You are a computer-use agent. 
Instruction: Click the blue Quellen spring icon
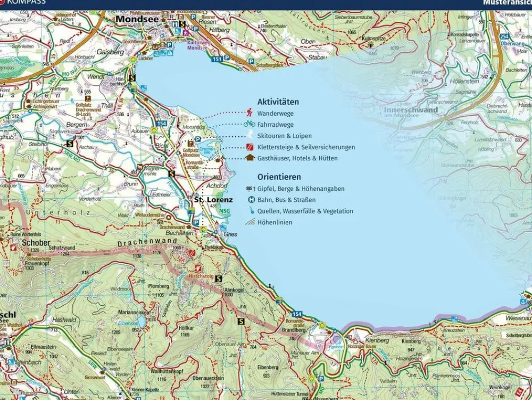(x=251, y=211)
